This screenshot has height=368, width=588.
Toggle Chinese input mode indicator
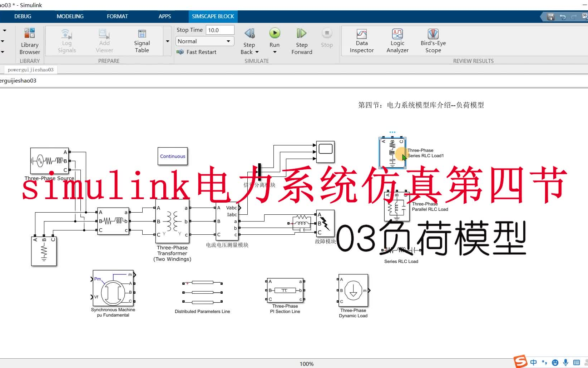point(534,362)
